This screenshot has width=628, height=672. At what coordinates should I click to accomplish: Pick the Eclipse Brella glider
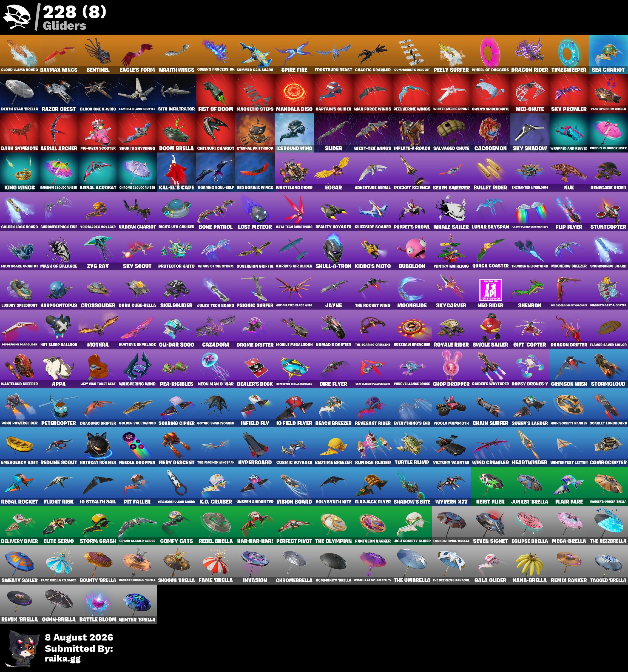[x=530, y=525]
